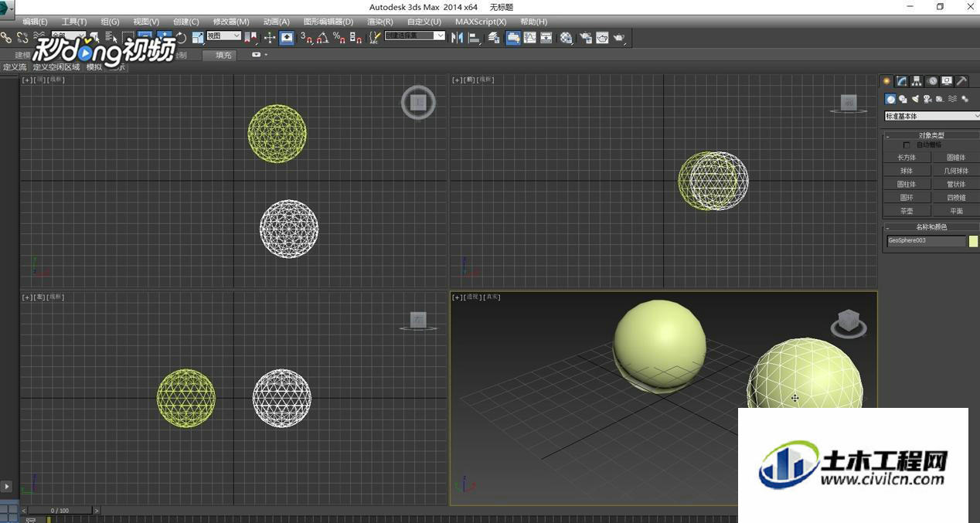Open Edit Named Selection Sets icon

pos(375,37)
